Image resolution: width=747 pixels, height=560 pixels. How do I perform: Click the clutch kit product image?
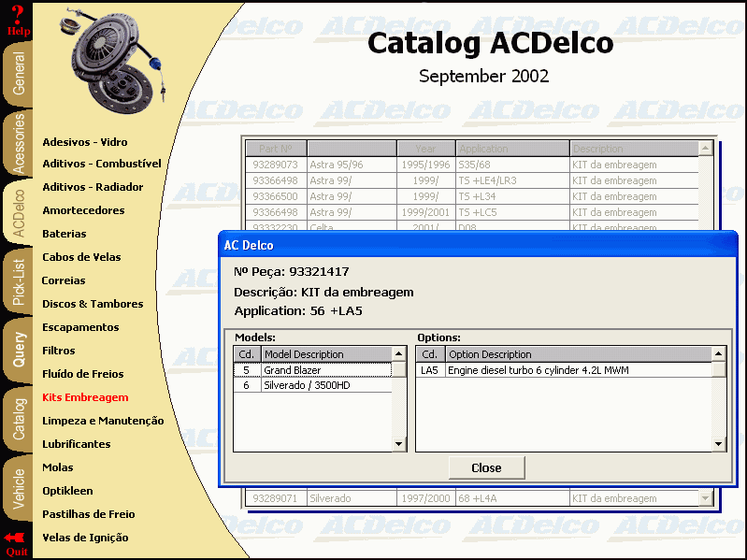[114, 59]
